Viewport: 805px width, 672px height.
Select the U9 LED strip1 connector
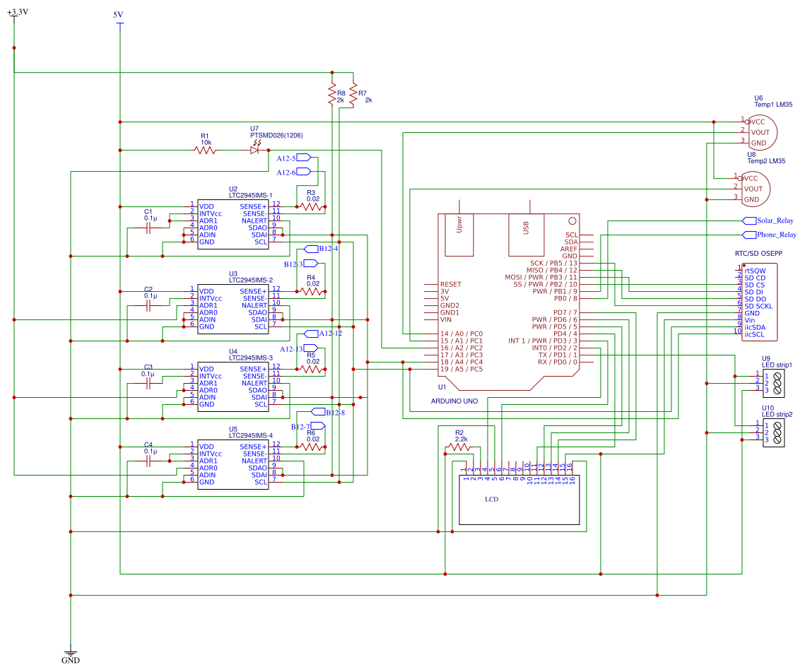coord(774,383)
